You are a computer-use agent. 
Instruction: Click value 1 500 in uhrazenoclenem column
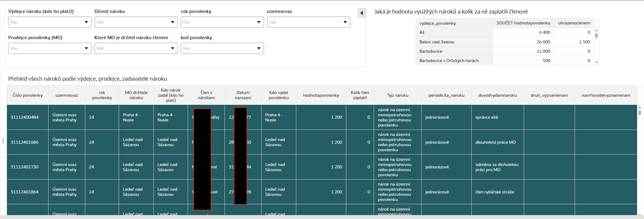click(585, 42)
